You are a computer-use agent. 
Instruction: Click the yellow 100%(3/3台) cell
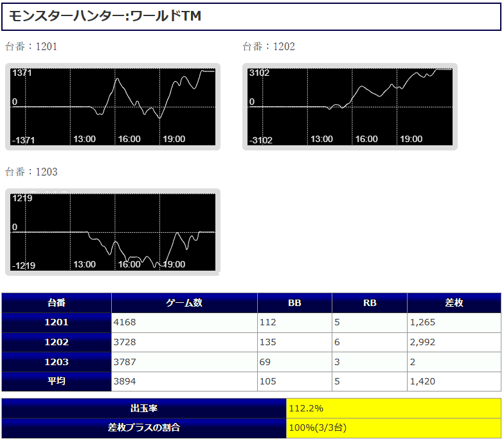393,428
